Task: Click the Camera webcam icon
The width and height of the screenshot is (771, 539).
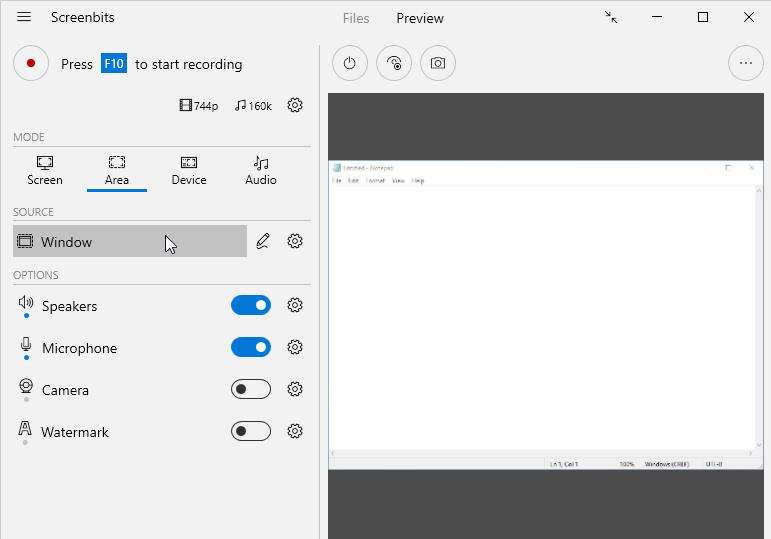Action: pyautogui.click(x=26, y=386)
